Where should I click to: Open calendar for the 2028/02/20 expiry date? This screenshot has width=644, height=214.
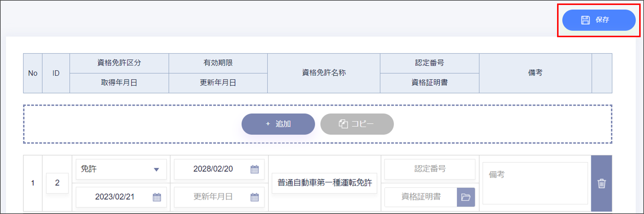[255, 169]
